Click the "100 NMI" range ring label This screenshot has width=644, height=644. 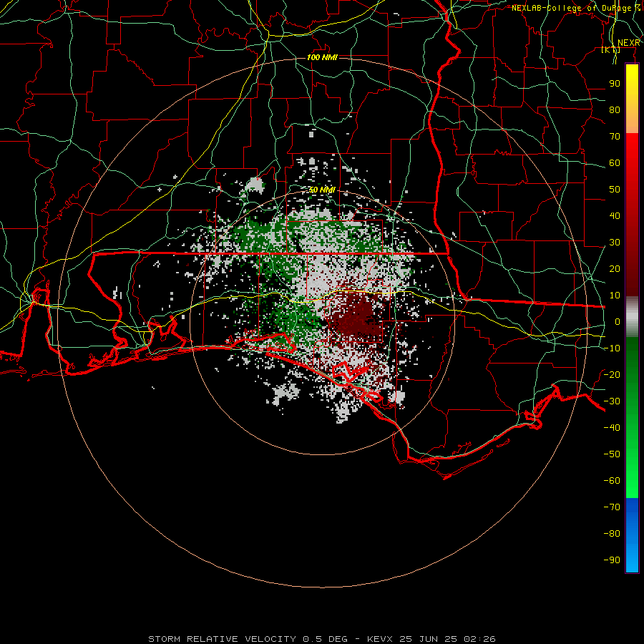click(x=322, y=57)
